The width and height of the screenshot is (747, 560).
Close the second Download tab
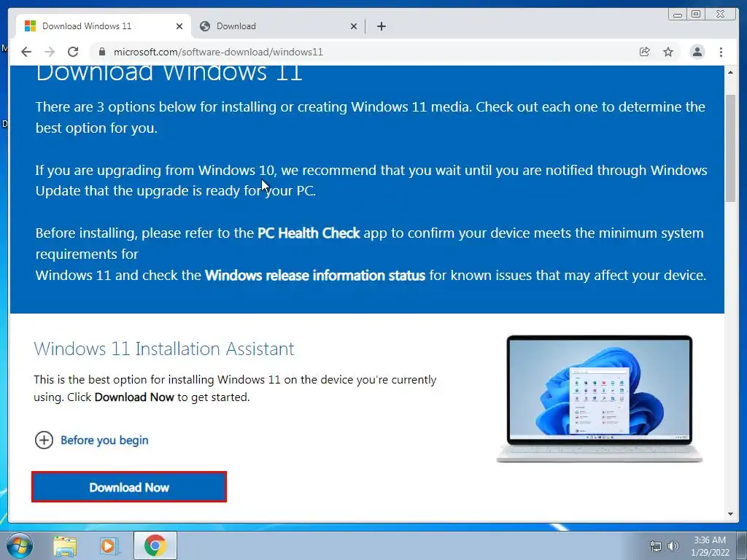tap(354, 26)
